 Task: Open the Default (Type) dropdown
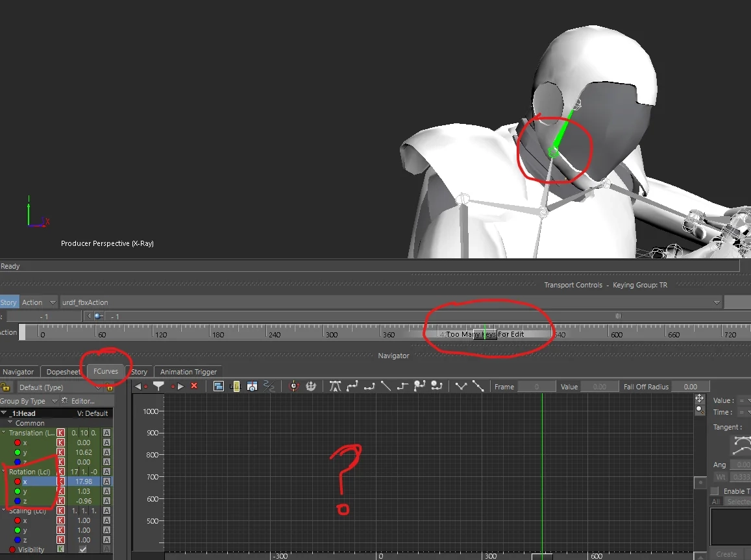tap(60, 387)
